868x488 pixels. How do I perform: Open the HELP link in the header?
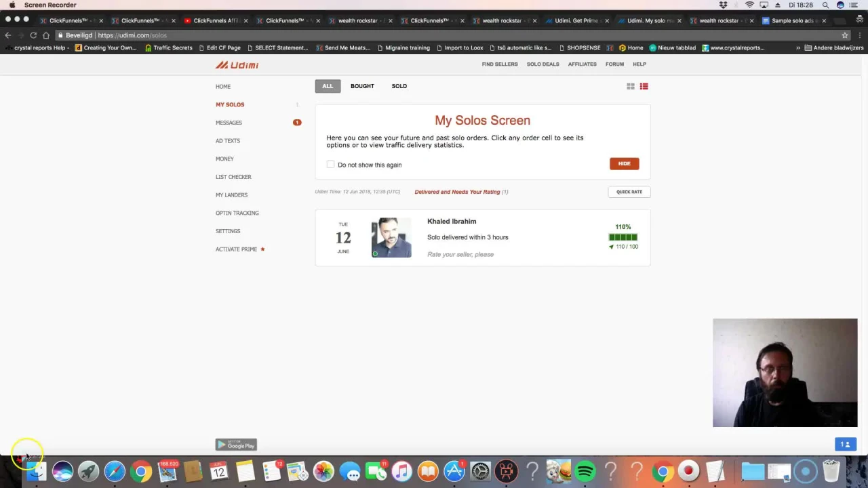pos(639,64)
